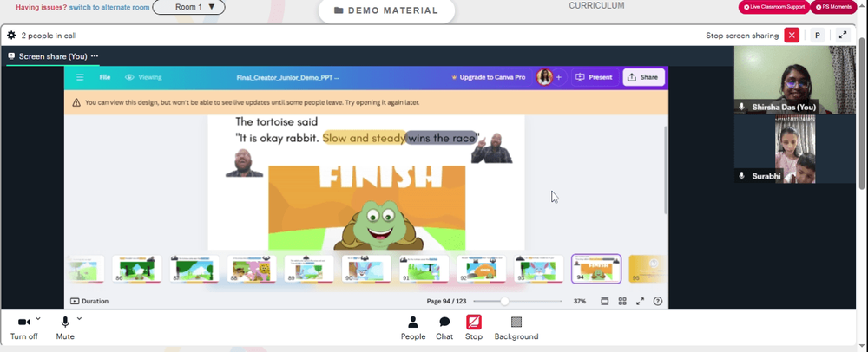Click Shirsha Das microphone icon
The width and height of the screenshot is (868, 352).
[x=742, y=108]
